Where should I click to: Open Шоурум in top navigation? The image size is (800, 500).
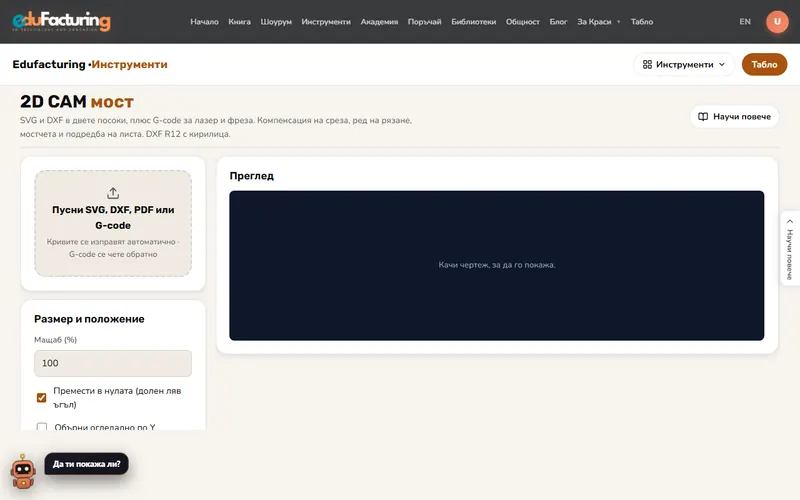pyautogui.click(x=276, y=22)
